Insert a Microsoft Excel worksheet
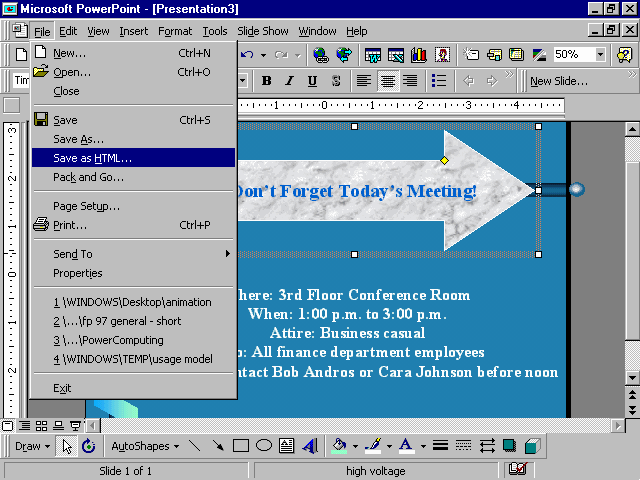 click(396, 55)
